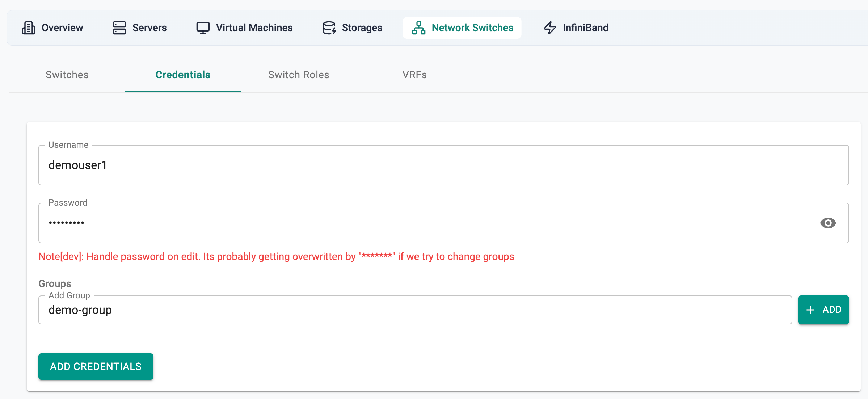This screenshot has width=868, height=399.
Task: Click the ADD text on group button
Action: pyautogui.click(x=832, y=310)
